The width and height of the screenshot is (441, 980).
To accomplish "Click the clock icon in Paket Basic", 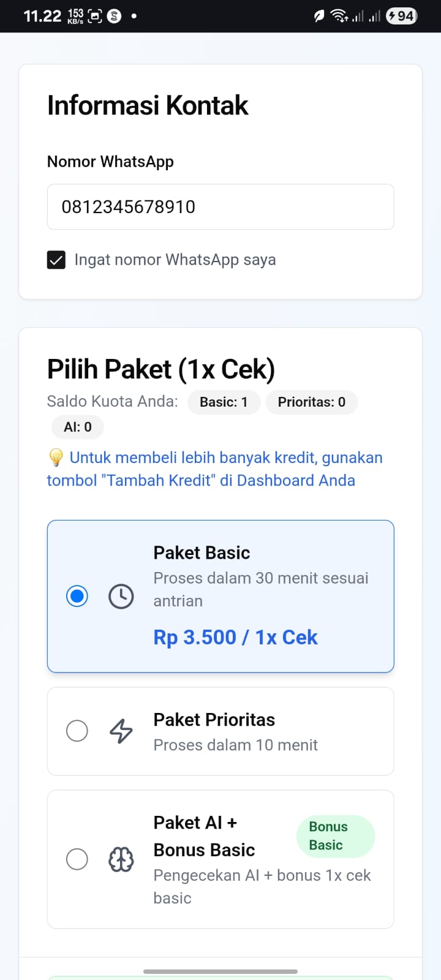I will [121, 597].
